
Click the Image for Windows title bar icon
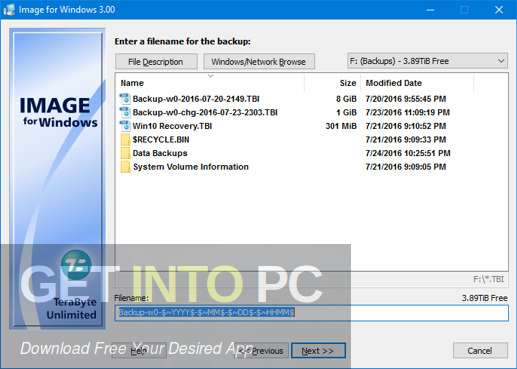[9, 9]
